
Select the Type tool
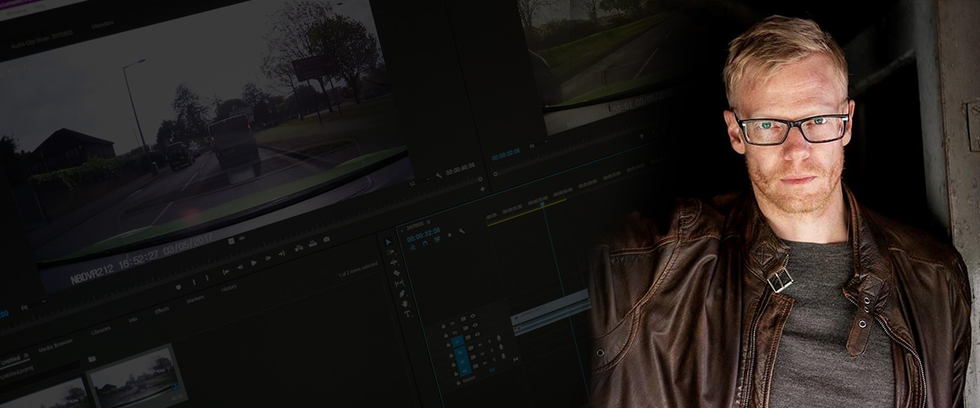[x=408, y=314]
